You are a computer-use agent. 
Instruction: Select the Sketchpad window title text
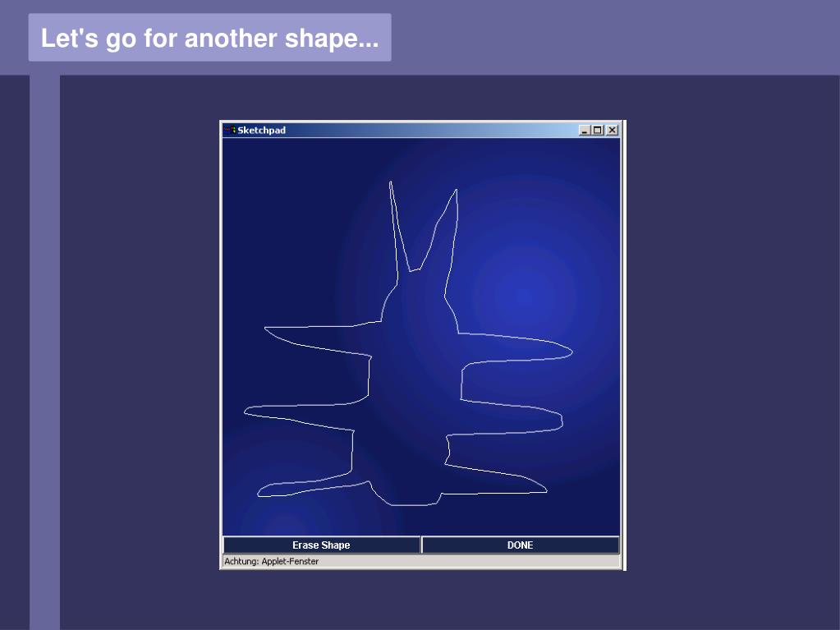[261, 130]
